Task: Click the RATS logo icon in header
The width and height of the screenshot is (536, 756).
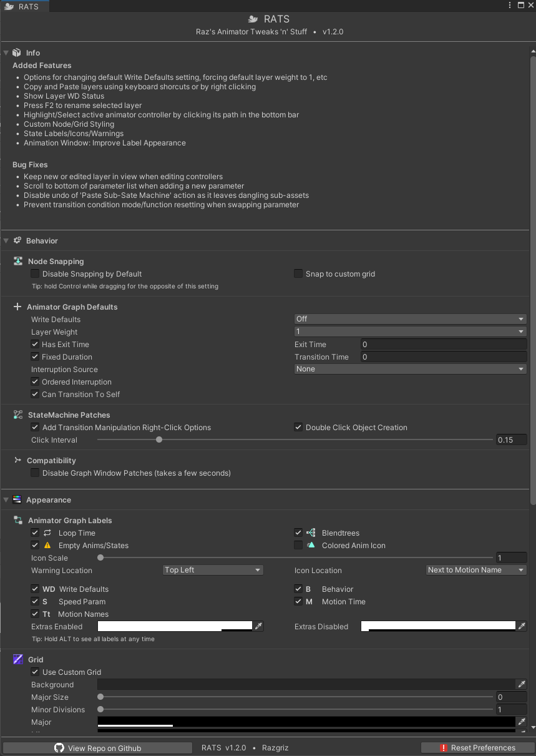Action: (x=253, y=19)
